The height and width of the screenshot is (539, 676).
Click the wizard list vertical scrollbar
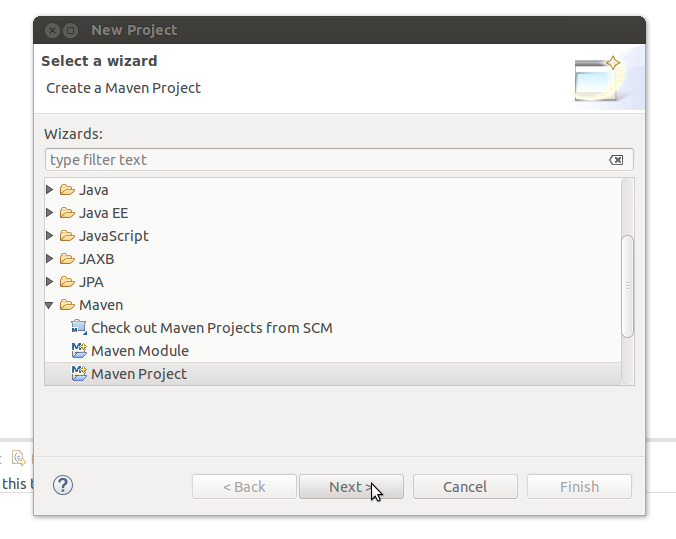click(x=627, y=285)
